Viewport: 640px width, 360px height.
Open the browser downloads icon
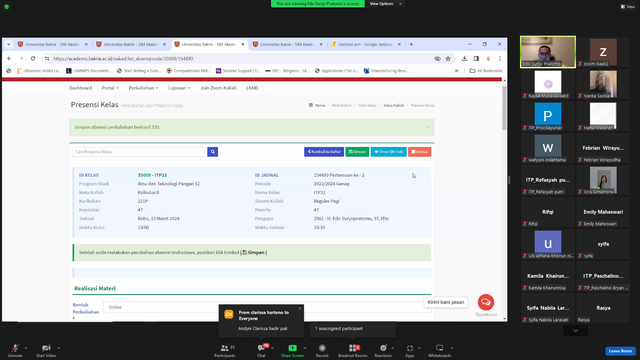464,59
